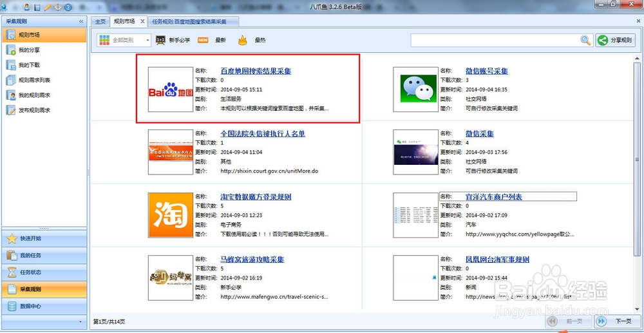Open settings gear icon in title bar
644x333 pixels.
[x=58, y=7]
